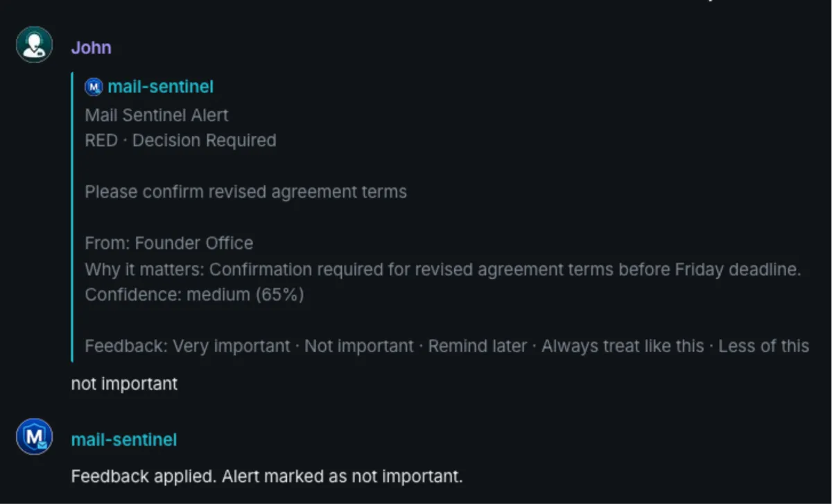Click the mail-sentinel username above the reply
Viewport: 832px width, 504px height.
point(124,440)
